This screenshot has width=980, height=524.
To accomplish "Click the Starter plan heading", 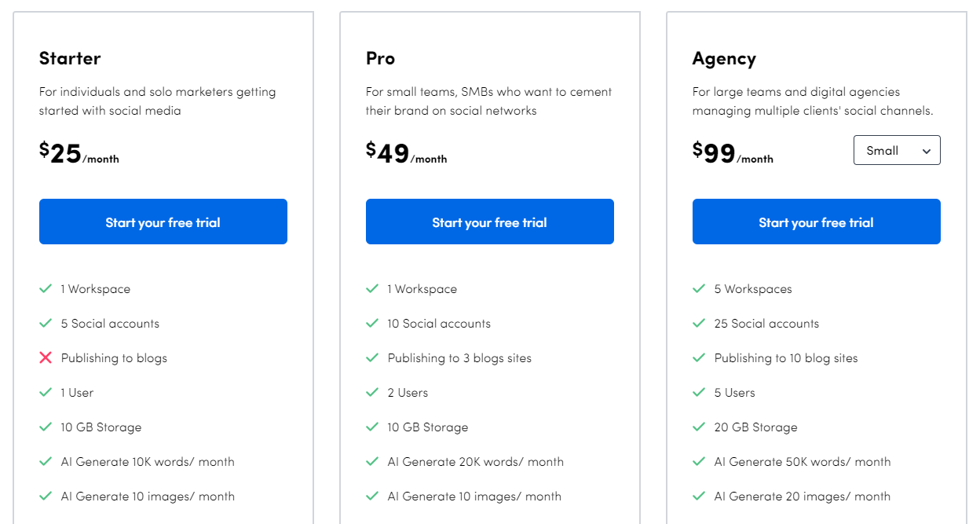I will (70, 58).
